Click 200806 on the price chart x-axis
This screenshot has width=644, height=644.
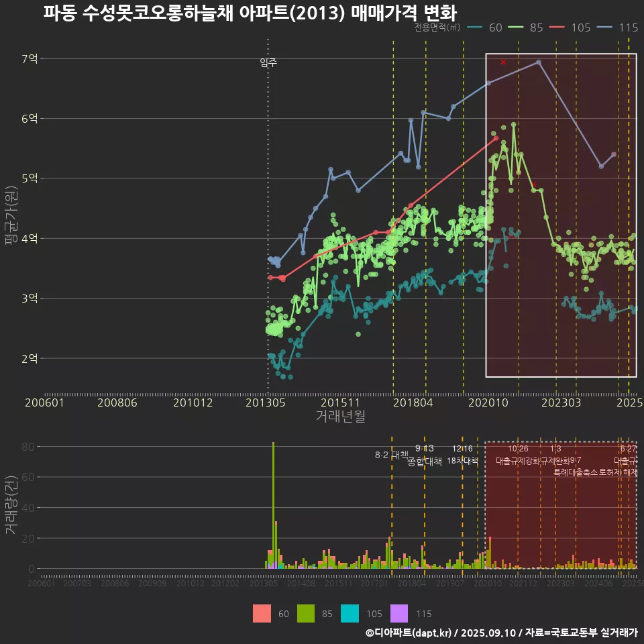117,402
